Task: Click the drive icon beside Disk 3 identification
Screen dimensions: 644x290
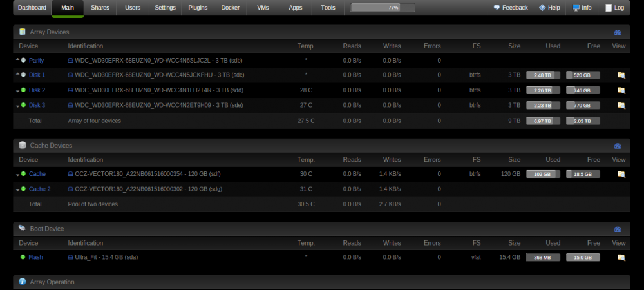Action: click(x=70, y=106)
